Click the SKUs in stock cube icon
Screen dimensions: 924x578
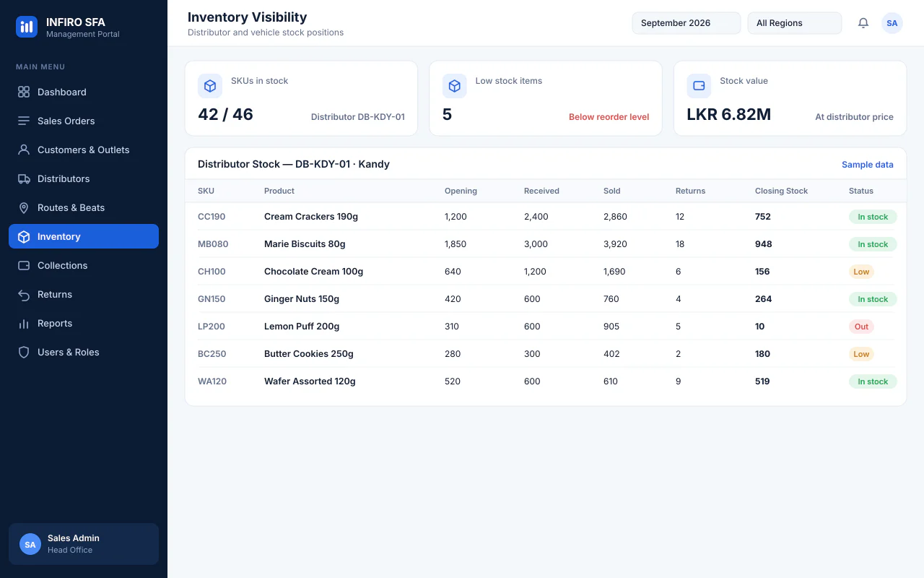(210, 86)
